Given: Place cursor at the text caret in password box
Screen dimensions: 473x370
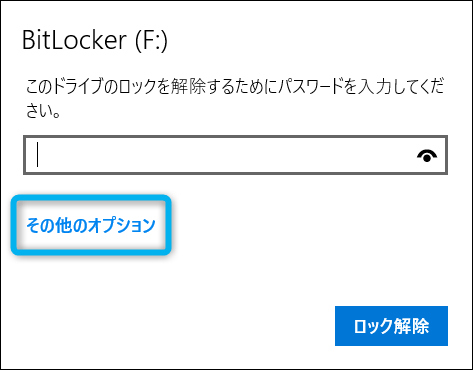Looking at the screenshot, I should tap(37, 154).
